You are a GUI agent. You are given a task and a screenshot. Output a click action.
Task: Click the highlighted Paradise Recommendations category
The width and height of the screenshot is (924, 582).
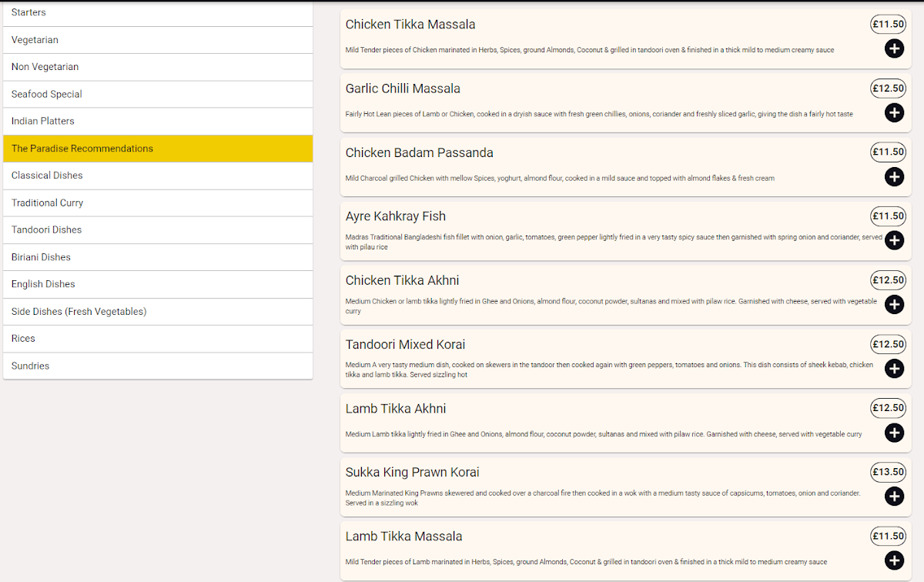pos(158,149)
